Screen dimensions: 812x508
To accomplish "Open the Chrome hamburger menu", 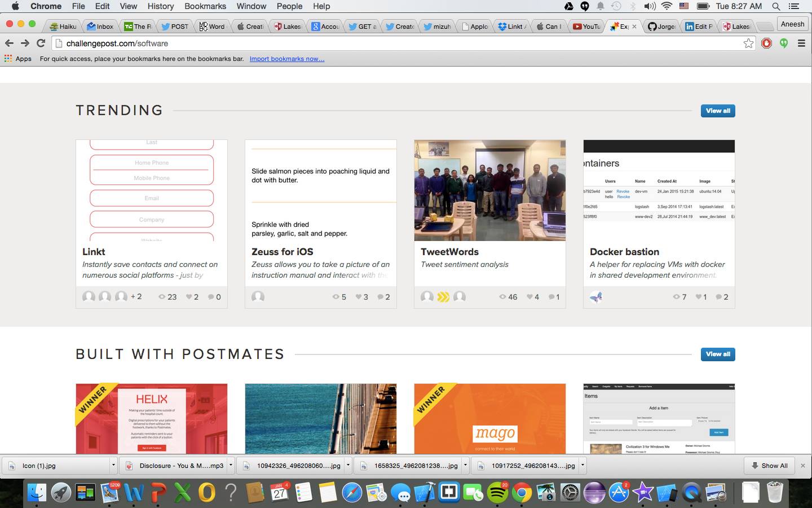I will pyautogui.click(x=801, y=43).
